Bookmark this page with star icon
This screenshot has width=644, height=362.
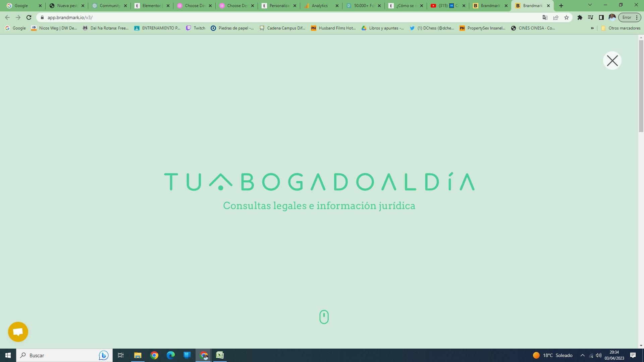tap(567, 17)
